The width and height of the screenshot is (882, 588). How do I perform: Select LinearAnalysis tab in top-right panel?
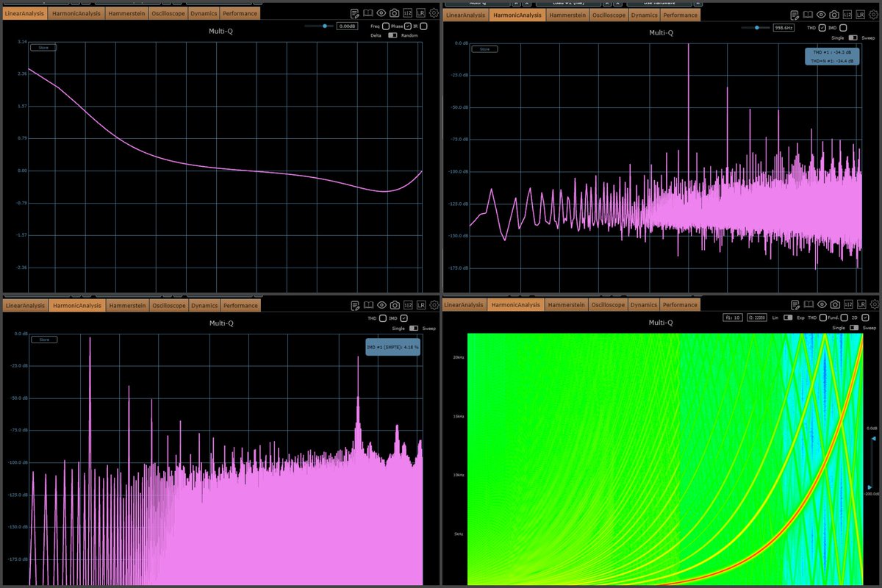pyautogui.click(x=465, y=15)
